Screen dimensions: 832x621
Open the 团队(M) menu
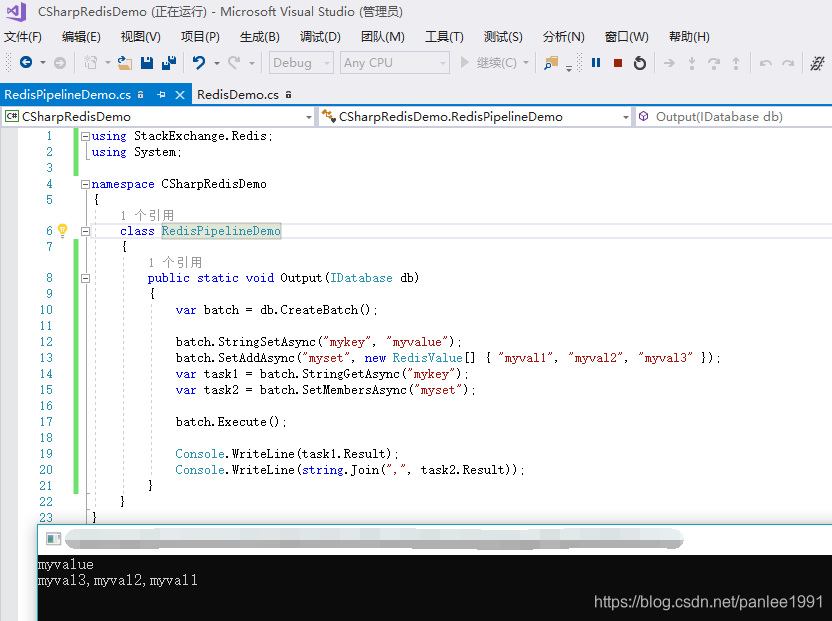point(383,37)
